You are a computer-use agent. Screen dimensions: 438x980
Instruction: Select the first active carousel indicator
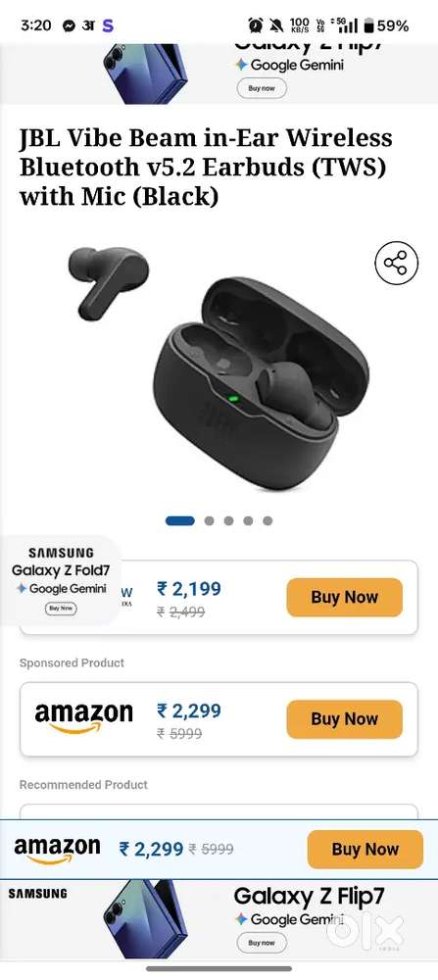[x=180, y=520]
